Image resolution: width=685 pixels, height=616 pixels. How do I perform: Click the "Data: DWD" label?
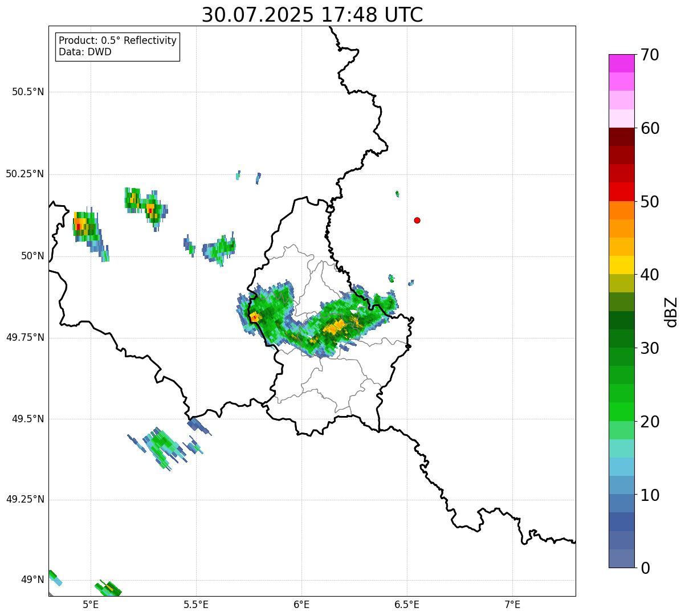[85, 52]
